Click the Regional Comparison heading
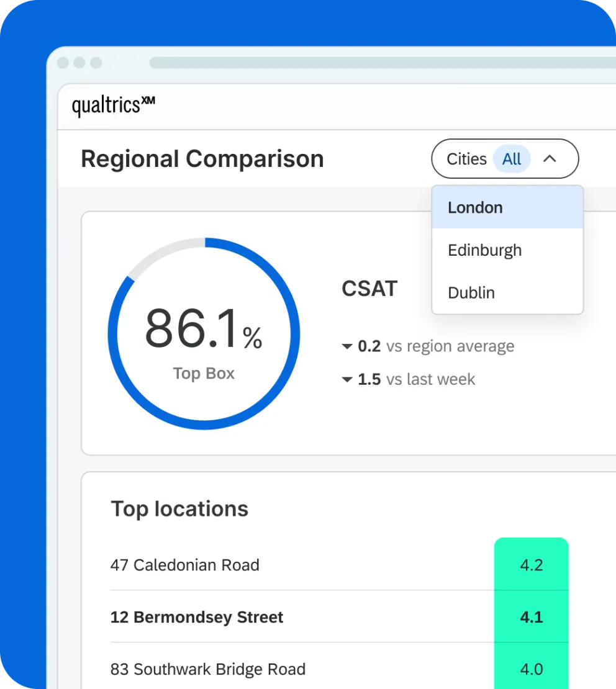Viewport: 616px width, 689px height. [202, 159]
